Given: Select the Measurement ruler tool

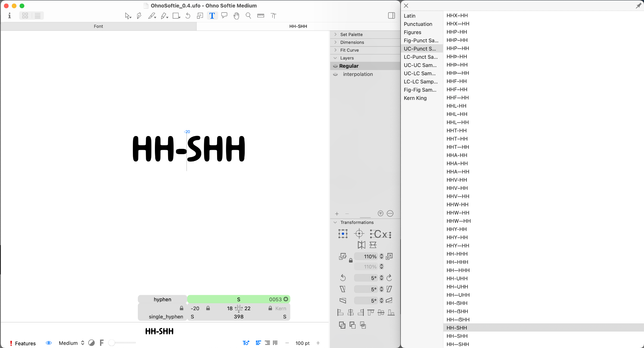Looking at the screenshot, I should pos(261,15).
